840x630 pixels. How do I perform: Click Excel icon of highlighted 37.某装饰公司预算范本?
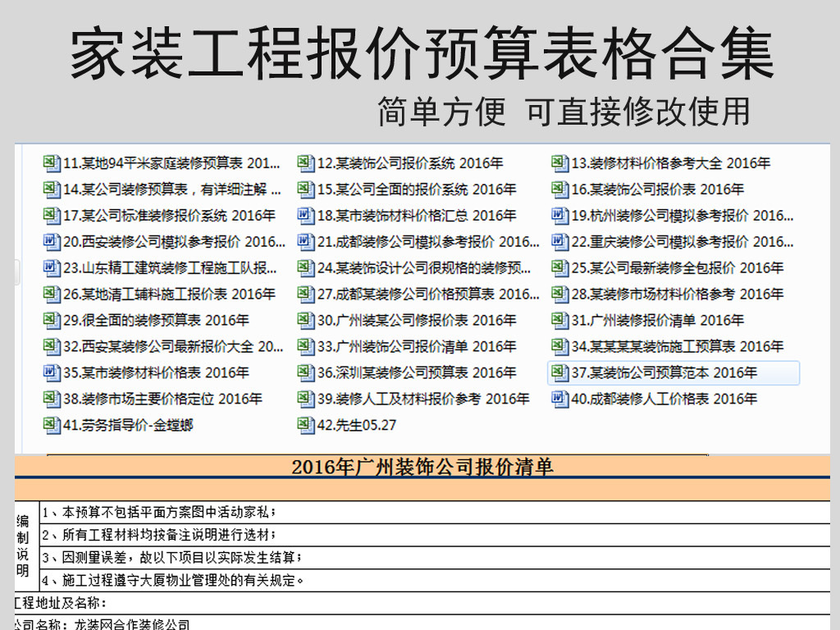pos(560,373)
